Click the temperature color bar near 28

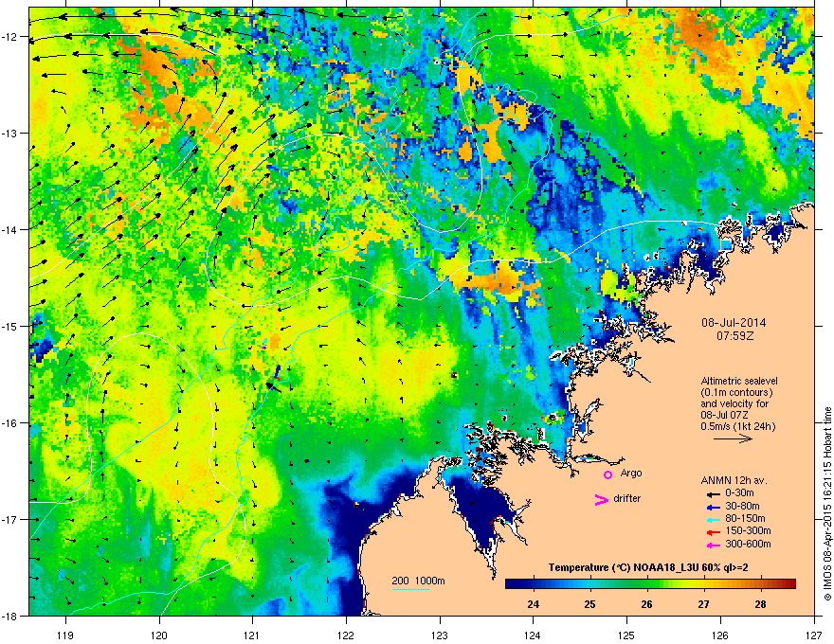(761, 584)
